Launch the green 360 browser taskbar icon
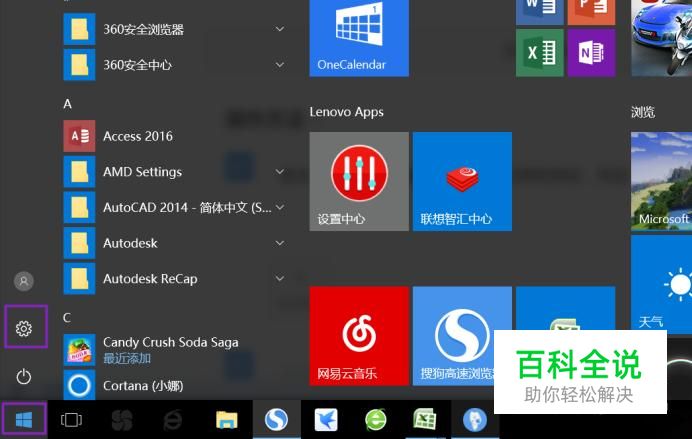This screenshot has width=692, height=439. [x=376, y=420]
